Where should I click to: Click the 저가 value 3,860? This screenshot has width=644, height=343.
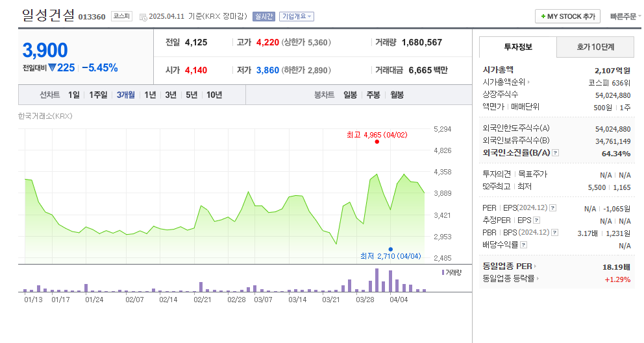click(267, 70)
